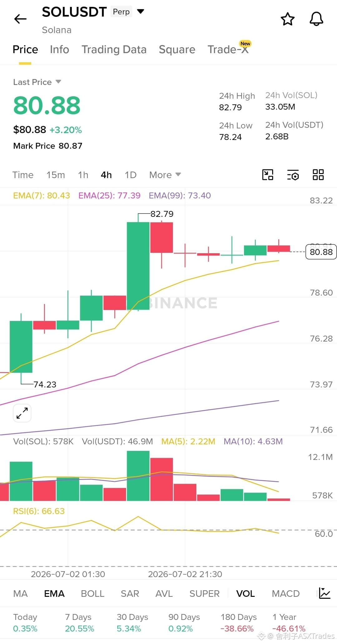The height and width of the screenshot is (644, 337).
Task: Open the Last Price type dropdown
Action: coord(58,82)
